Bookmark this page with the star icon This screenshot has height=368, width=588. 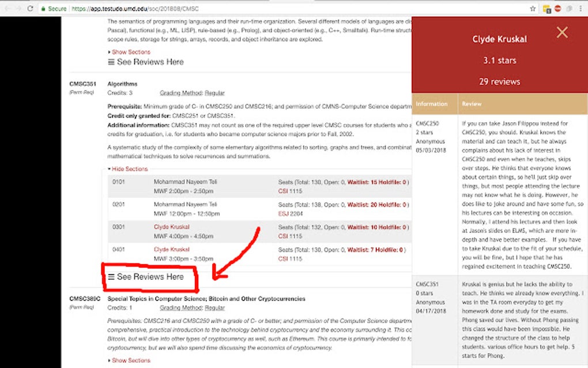click(533, 9)
